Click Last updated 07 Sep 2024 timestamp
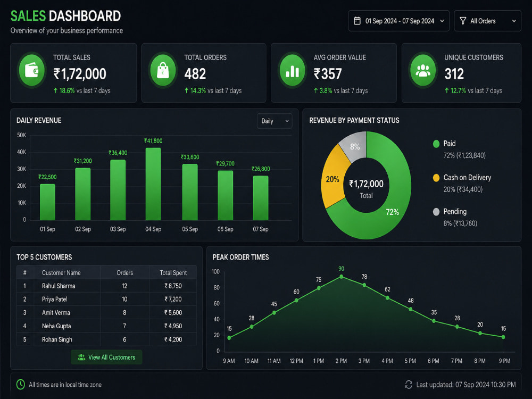 tap(466, 385)
